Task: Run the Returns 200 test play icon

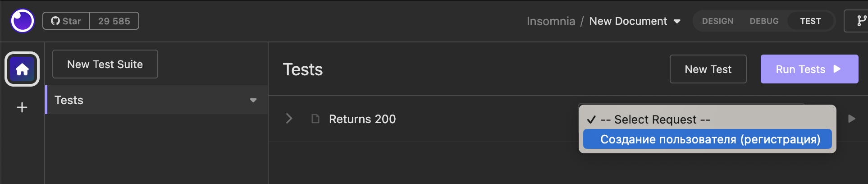Action: (x=851, y=119)
